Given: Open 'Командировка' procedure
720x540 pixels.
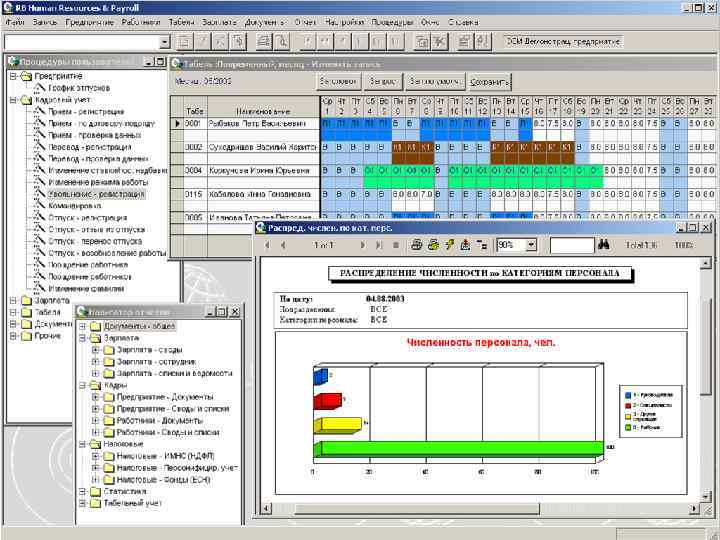Looking at the screenshot, I should (74, 206).
